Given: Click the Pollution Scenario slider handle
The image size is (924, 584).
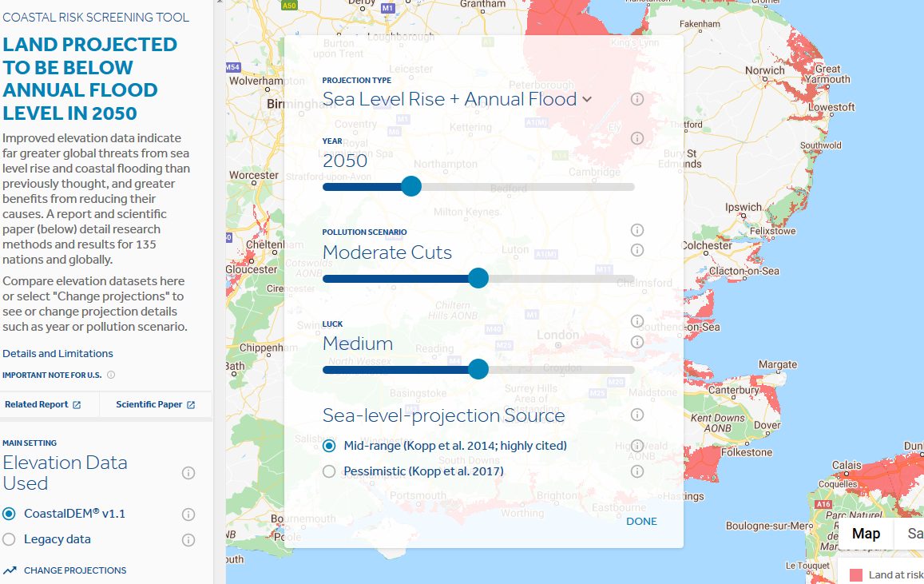Looking at the screenshot, I should click(x=478, y=277).
